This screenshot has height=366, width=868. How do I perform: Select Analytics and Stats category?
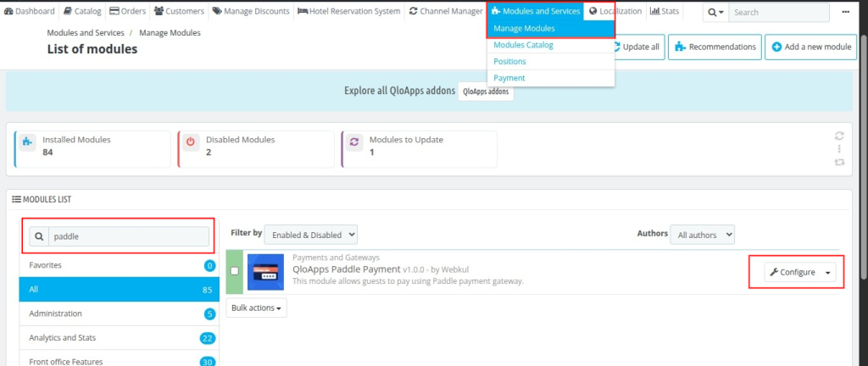point(119,338)
